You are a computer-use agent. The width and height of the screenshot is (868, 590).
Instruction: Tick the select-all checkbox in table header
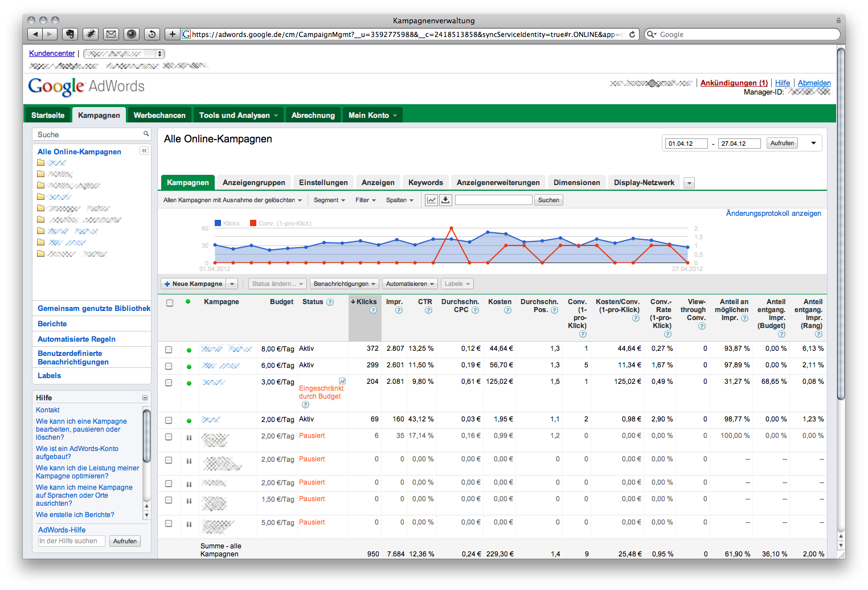169,303
